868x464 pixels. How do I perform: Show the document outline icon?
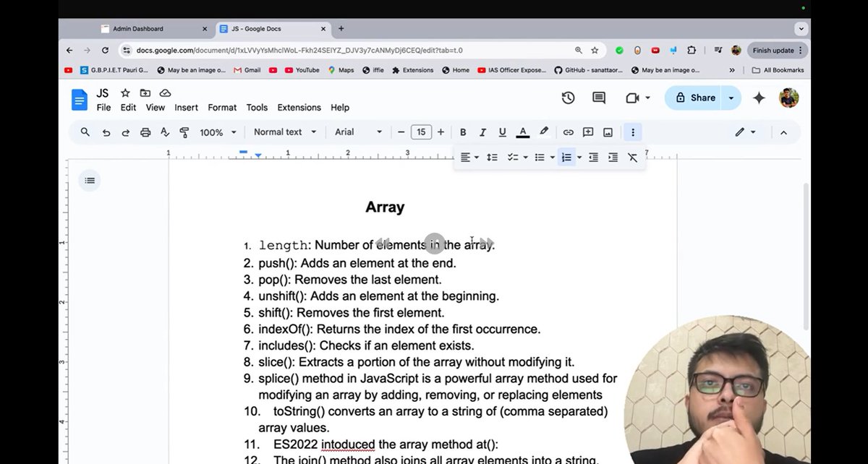90,181
